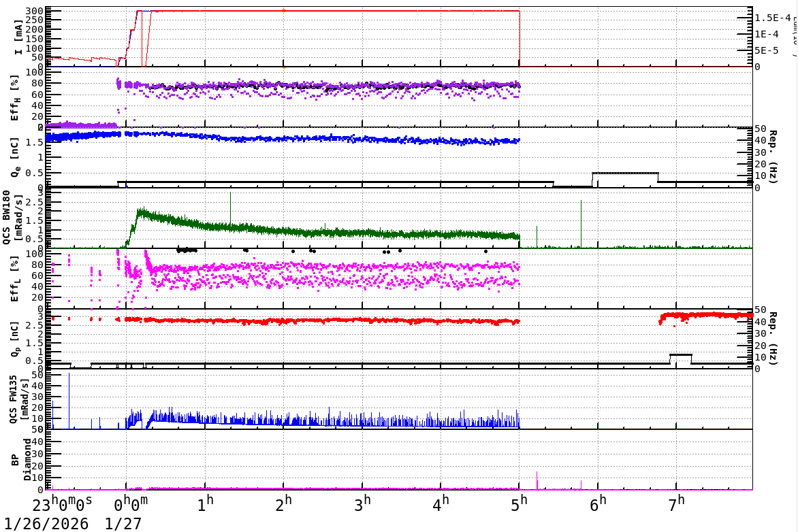Select the Qp [nC] axis label
Image resolution: width=798 pixels, height=532 pixels.
click(15, 337)
